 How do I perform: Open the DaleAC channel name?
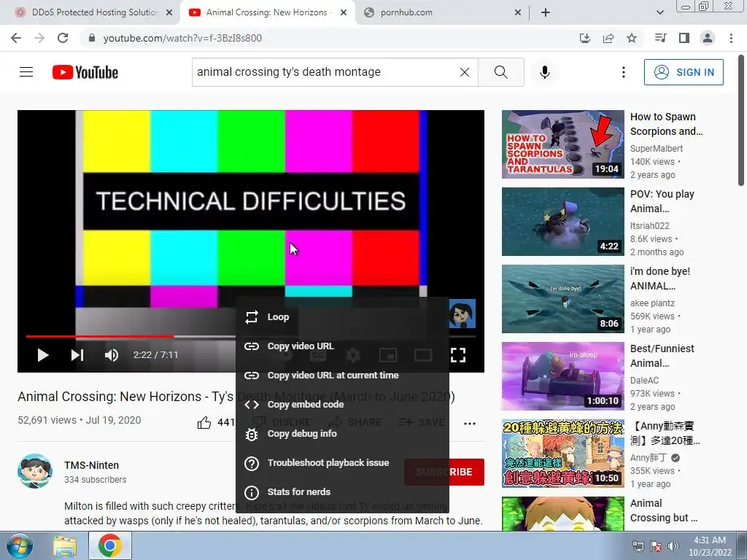[645, 381]
